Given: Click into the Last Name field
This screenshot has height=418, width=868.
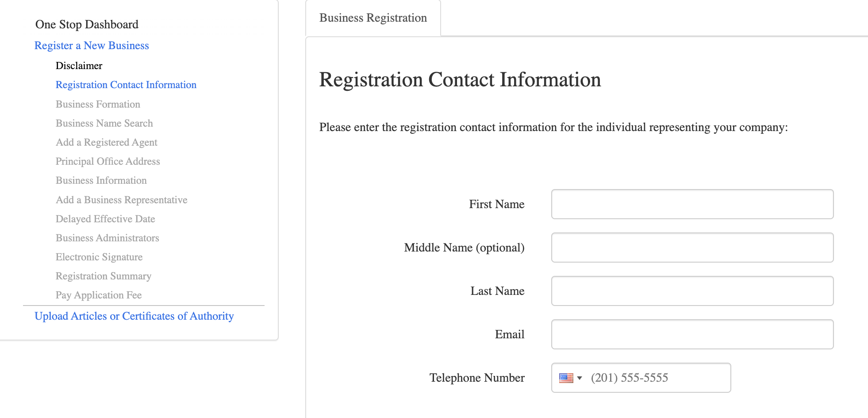Looking at the screenshot, I should (x=692, y=291).
